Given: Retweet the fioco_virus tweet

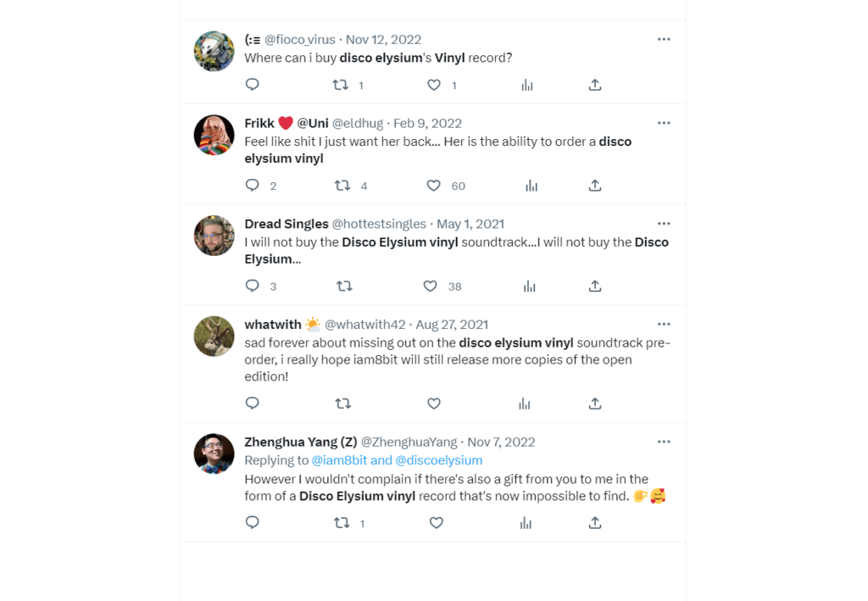Looking at the screenshot, I should 340,85.
